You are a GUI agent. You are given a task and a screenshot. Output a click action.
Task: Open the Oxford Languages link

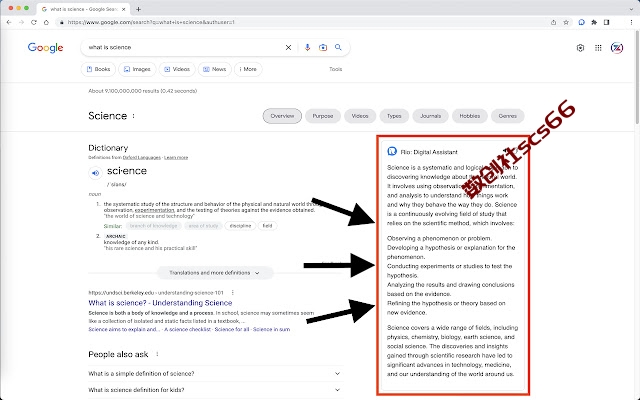[142, 158]
